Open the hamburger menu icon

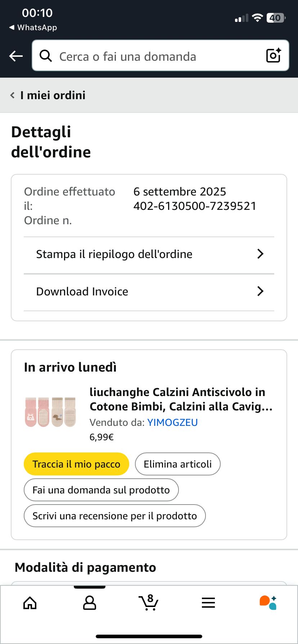click(x=208, y=603)
